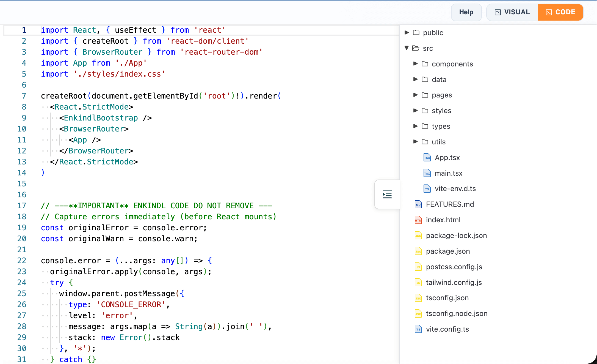This screenshot has width=597, height=364.
Task: Click the App.tsx TSX file icon
Action: pos(427,158)
